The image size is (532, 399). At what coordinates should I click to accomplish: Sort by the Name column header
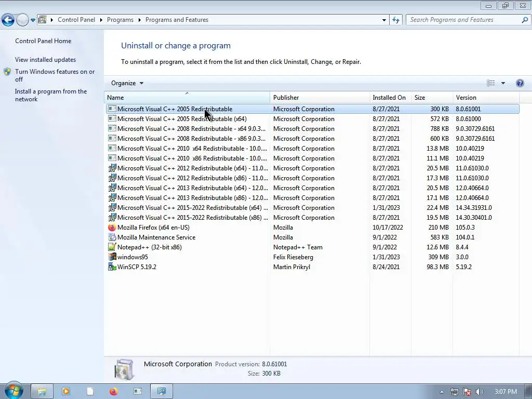(187, 97)
